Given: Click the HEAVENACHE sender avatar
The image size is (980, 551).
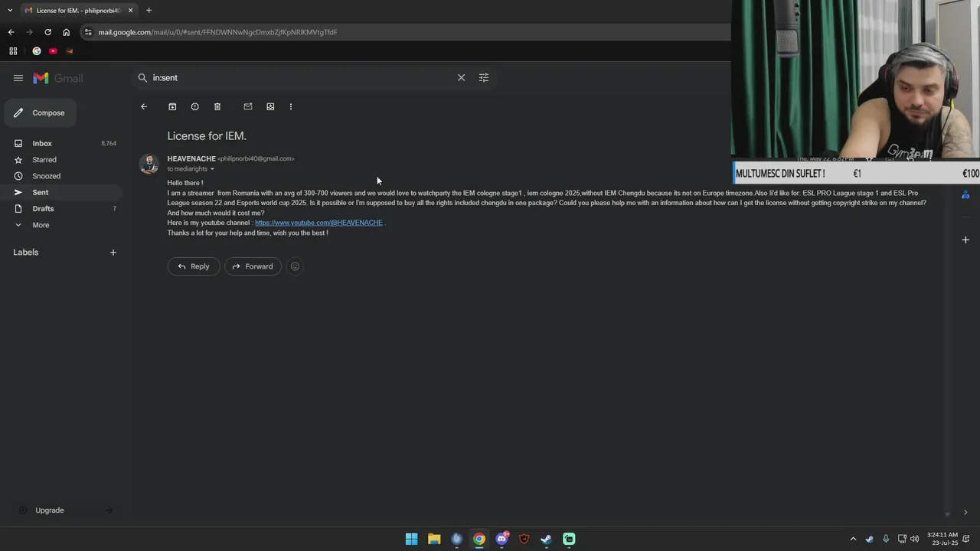Looking at the screenshot, I should click(149, 164).
